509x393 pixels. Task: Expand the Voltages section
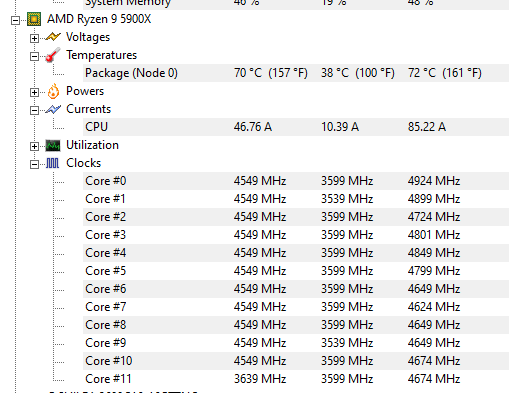pyautogui.click(x=34, y=38)
